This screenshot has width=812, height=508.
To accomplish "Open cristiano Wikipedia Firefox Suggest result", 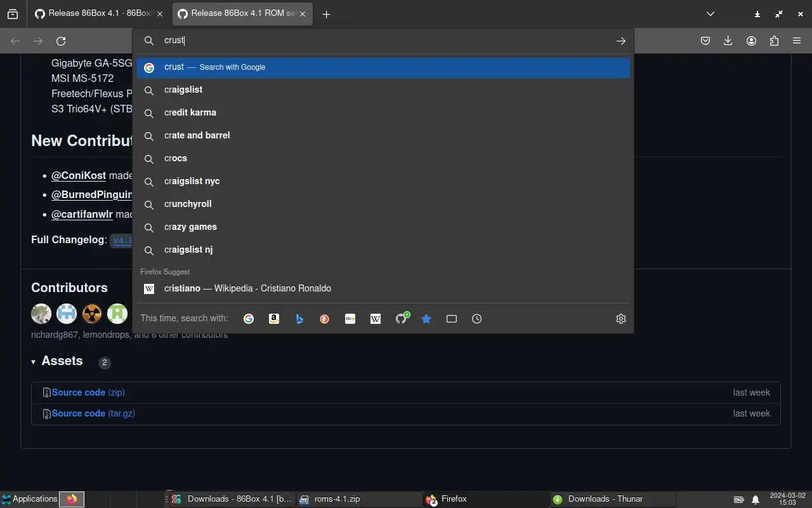I will 383,289.
